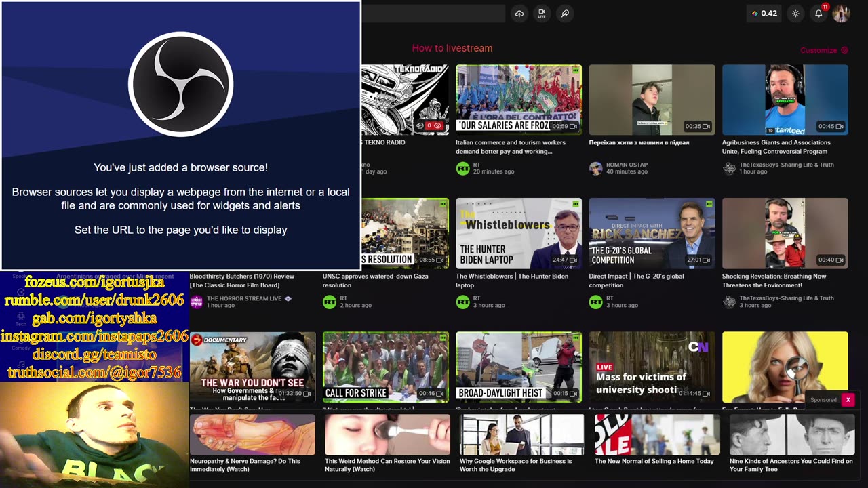Open ROMAN OSTAP channel avatar
868x488 pixels.
click(595, 168)
